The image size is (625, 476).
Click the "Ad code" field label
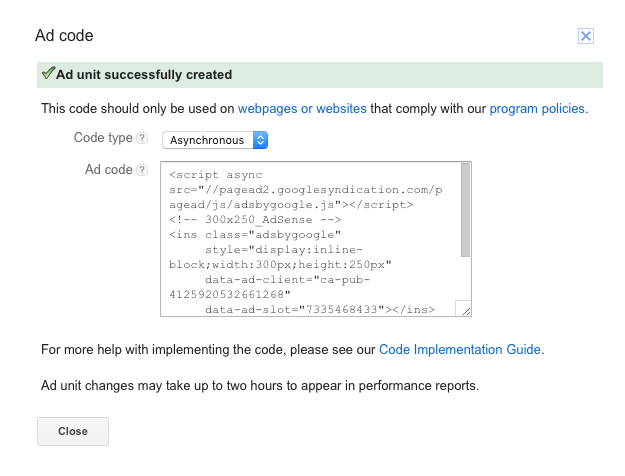pyautogui.click(x=108, y=170)
